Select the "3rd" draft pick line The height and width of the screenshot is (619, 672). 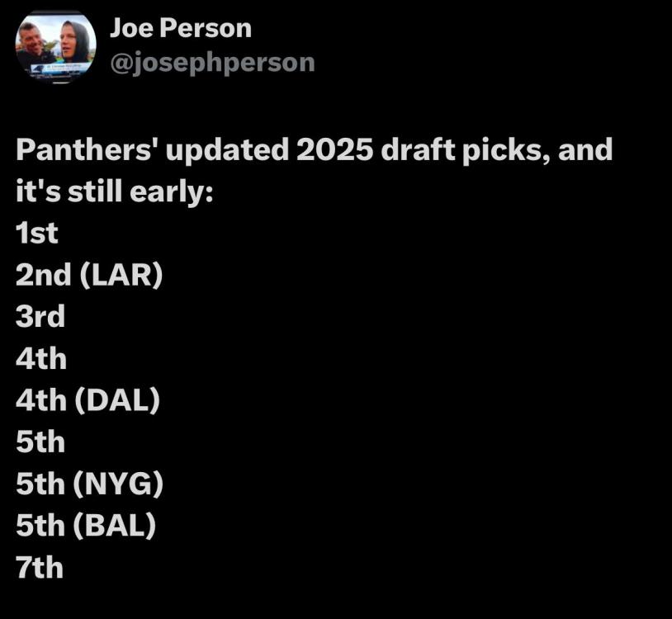pyautogui.click(x=40, y=317)
